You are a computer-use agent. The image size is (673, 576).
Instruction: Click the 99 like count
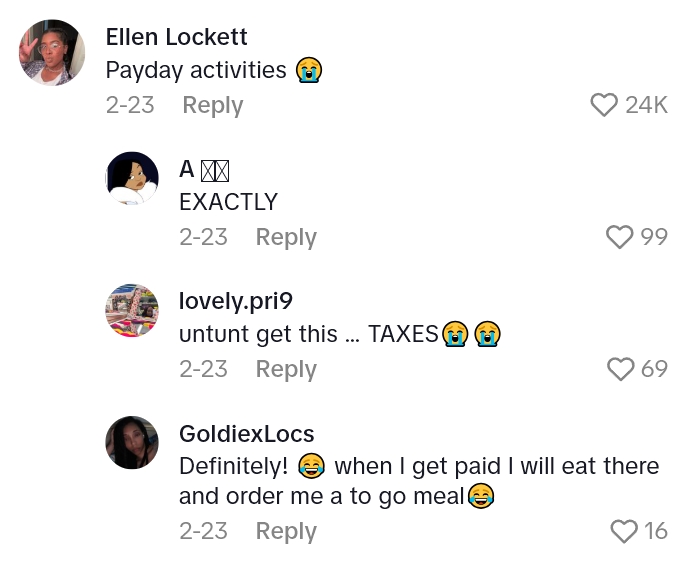(x=654, y=237)
